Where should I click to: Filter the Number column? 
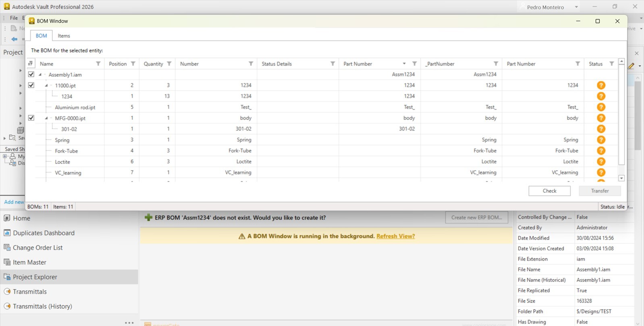coord(251,64)
